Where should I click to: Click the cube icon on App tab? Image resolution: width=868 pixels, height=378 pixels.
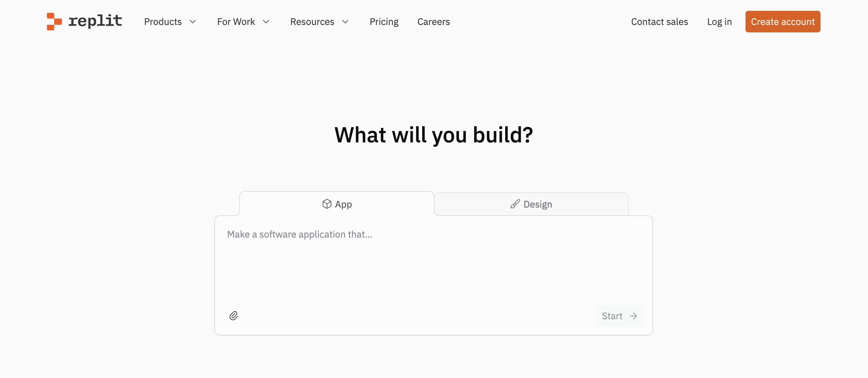click(327, 204)
